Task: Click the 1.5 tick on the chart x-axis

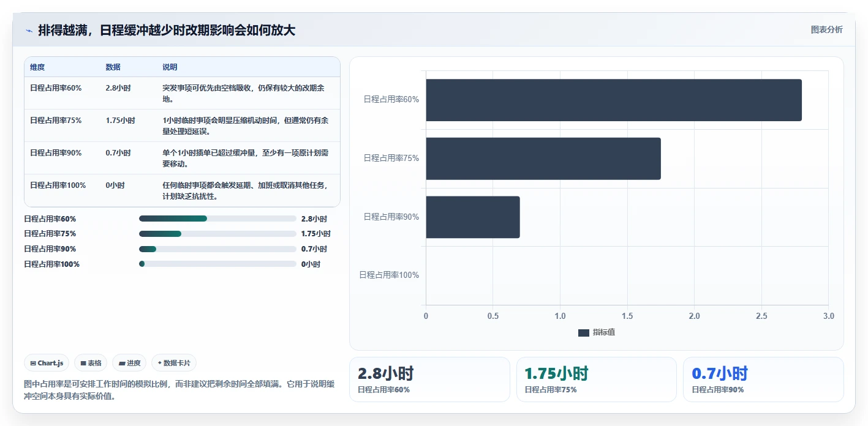Action: pos(627,316)
